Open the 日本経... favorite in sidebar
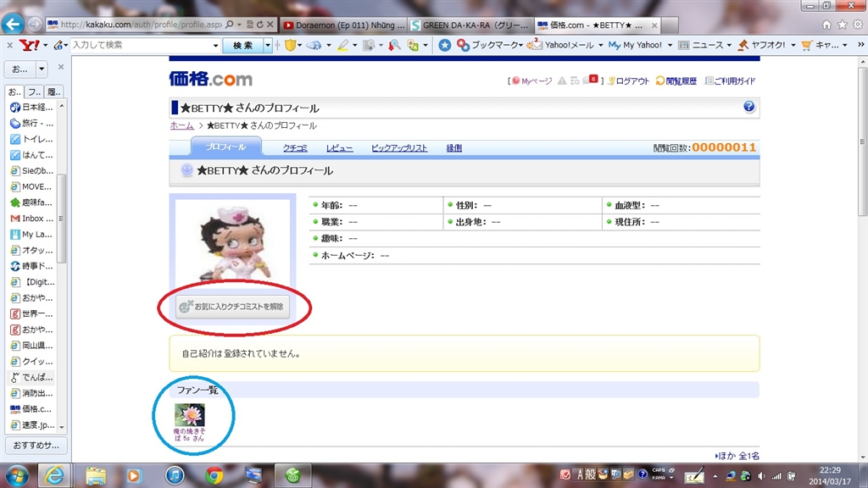This screenshot has height=488, width=868. coord(32,107)
